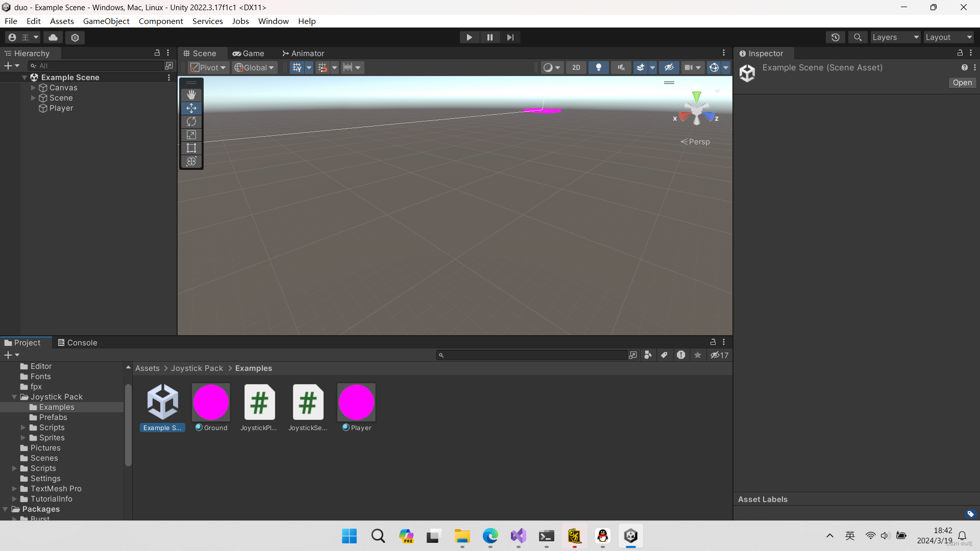980x551 pixels.
Task: Open the Undo History panel
Action: coord(836,37)
